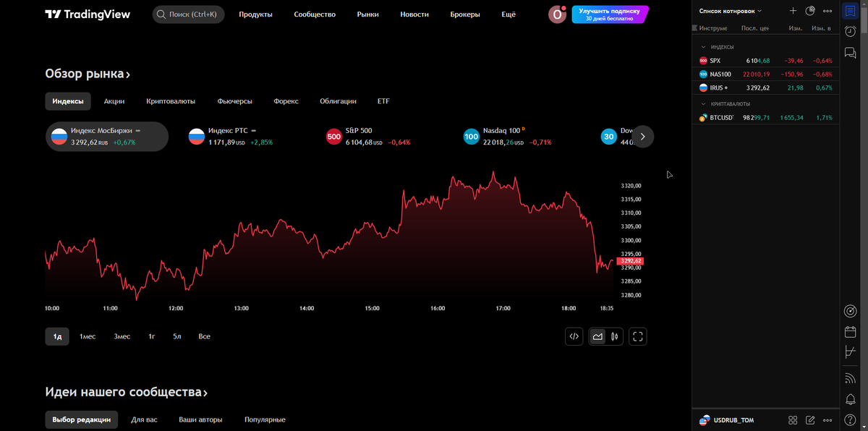Screen dimensions: 868x431
Task: Select Для вас filter
Action: (144, 419)
